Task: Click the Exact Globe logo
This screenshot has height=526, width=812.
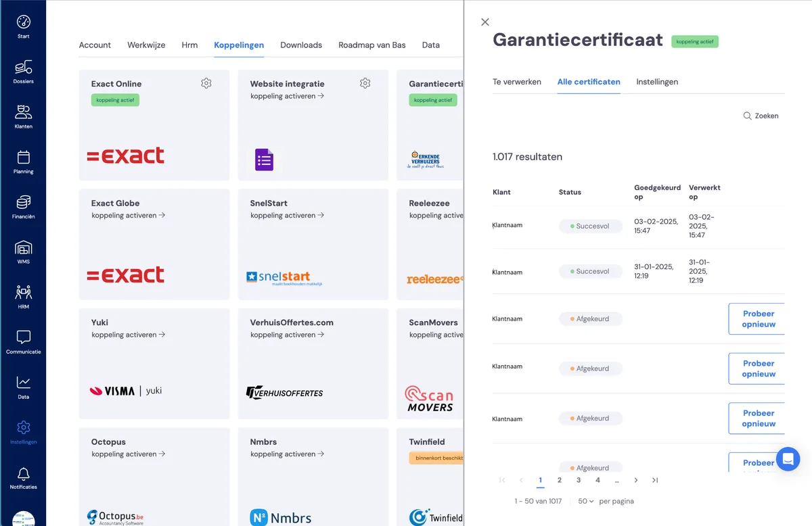Action: (126, 274)
